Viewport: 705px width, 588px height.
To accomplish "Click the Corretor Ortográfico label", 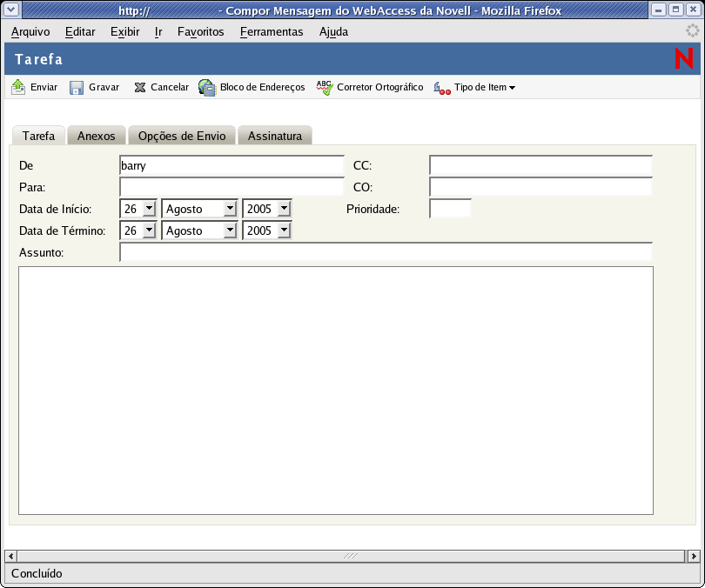I will 380,87.
